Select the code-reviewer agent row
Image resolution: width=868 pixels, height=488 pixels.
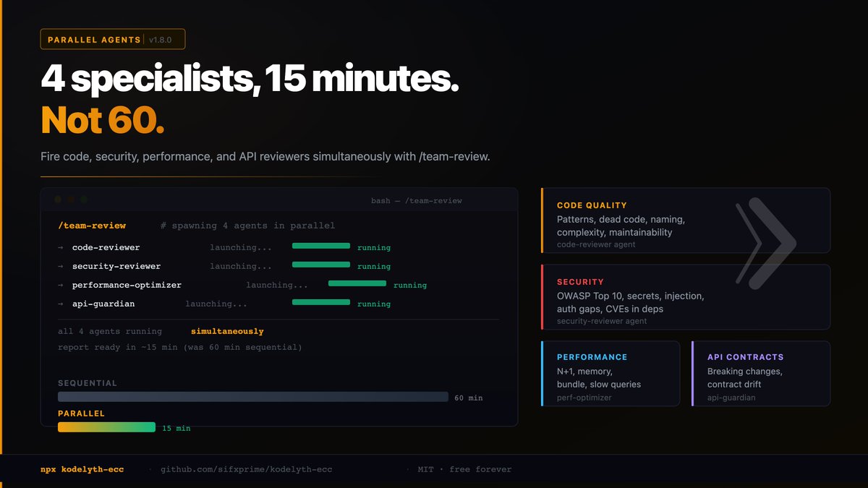point(224,247)
